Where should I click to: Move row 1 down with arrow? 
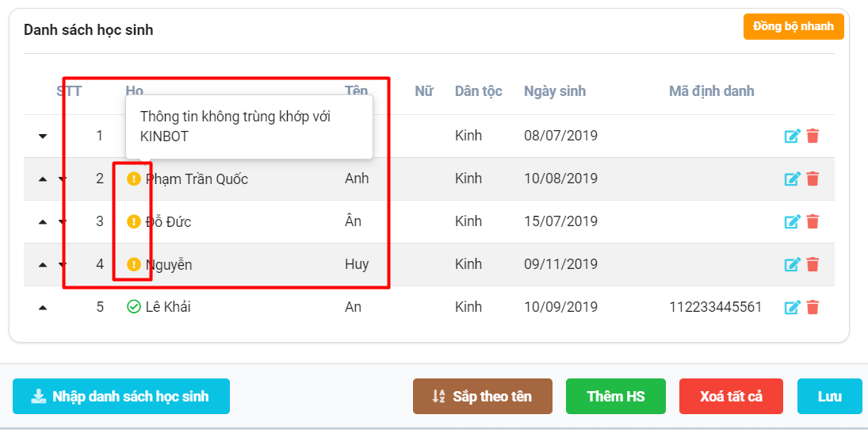click(x=43, y=136)
